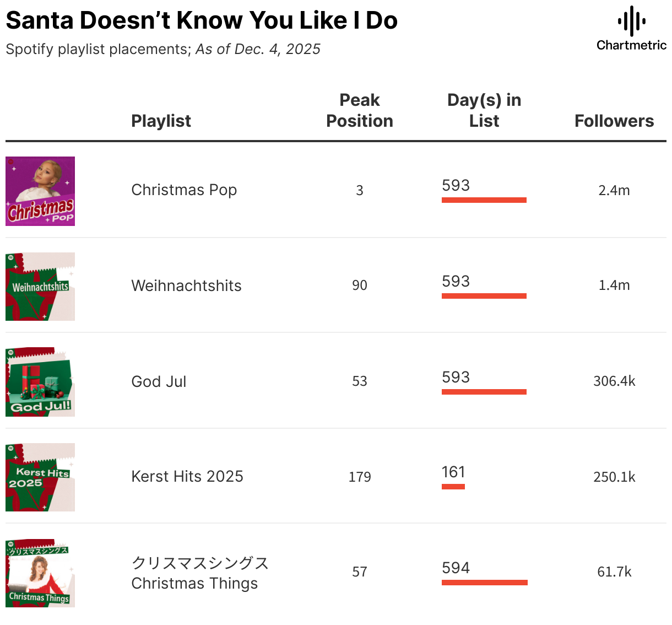
Task: Click the 594 days bar for Christmas Things
Action: [x=484, y=583]
